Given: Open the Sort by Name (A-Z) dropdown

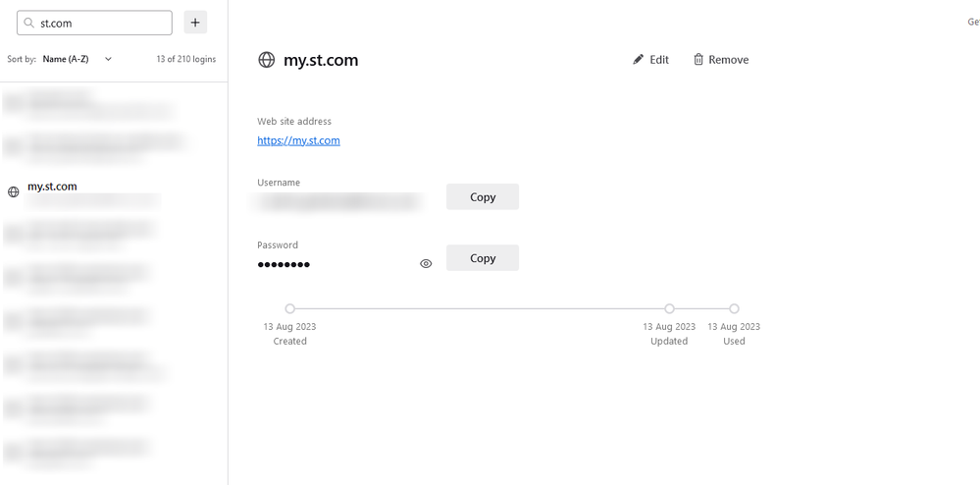Looking at the screenshot, I should pyautogui.click(x=77, y=59).
